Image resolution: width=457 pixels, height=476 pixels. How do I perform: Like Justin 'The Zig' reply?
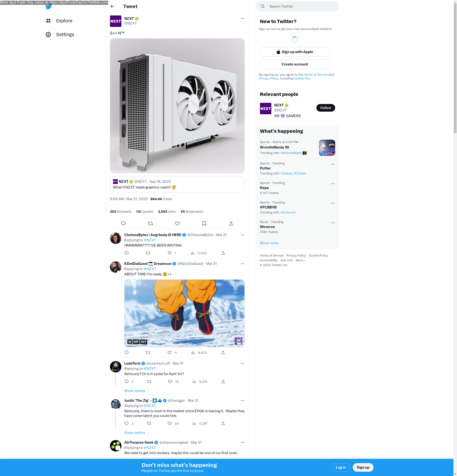click(x=169, y=423)
